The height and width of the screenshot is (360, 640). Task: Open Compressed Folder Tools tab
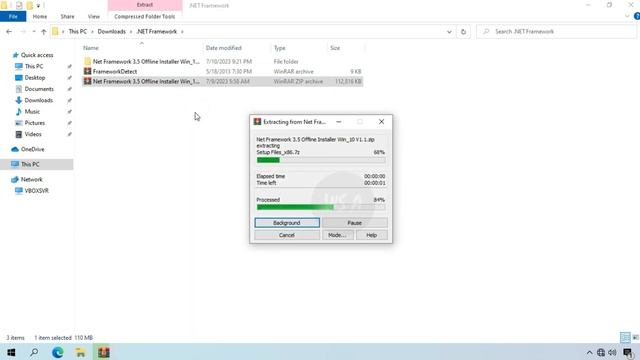[x=144, y=16]
